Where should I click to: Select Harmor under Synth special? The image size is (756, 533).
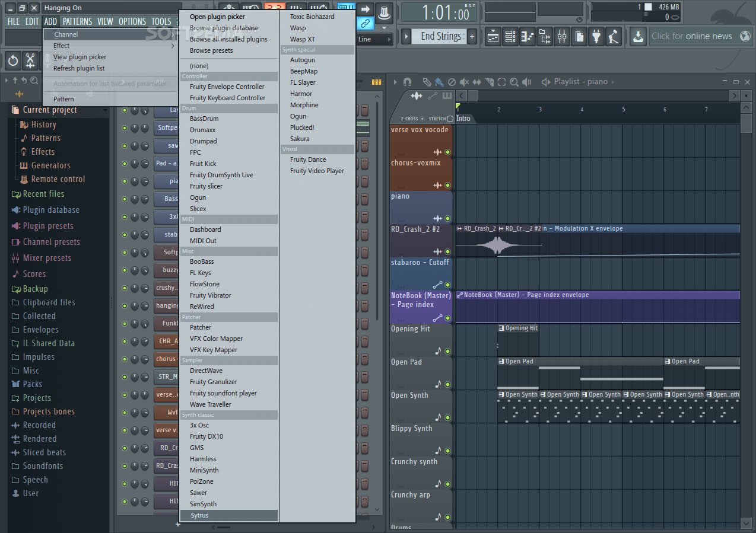[301, 94]
